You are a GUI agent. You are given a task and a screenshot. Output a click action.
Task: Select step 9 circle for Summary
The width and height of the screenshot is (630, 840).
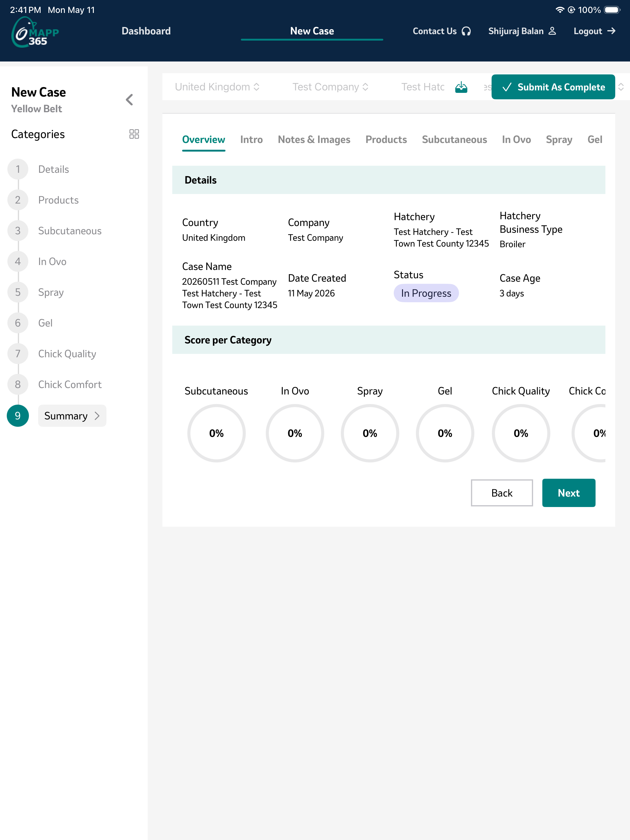(x=18, y=415)
